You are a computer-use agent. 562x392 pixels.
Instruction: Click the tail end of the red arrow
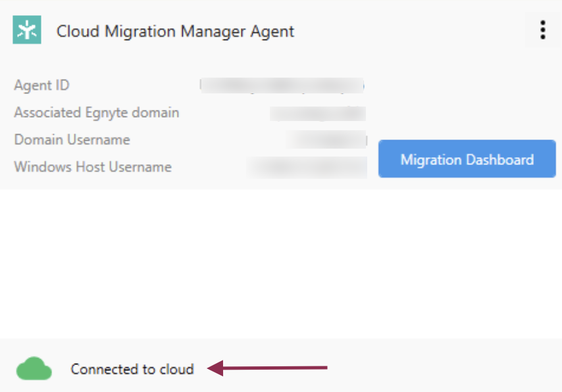[325, 368]
